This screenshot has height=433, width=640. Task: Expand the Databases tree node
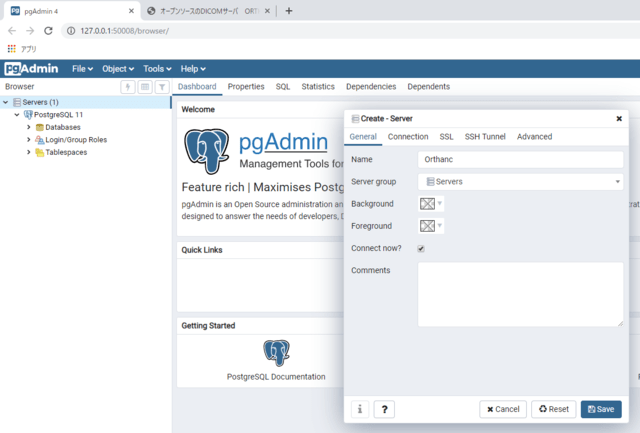click(29, 127)
